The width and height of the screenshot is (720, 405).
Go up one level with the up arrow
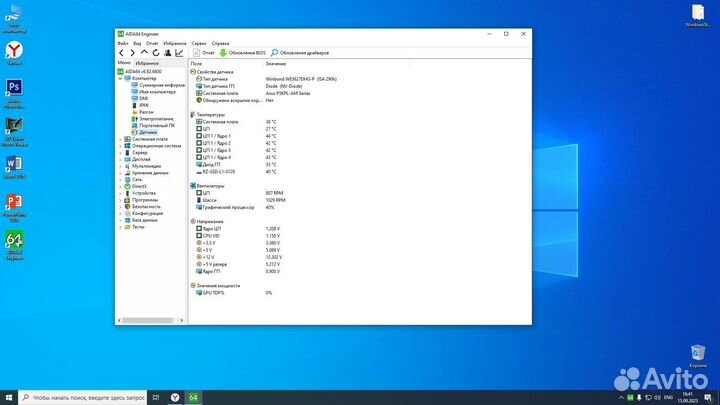click(x=144, y=53)
